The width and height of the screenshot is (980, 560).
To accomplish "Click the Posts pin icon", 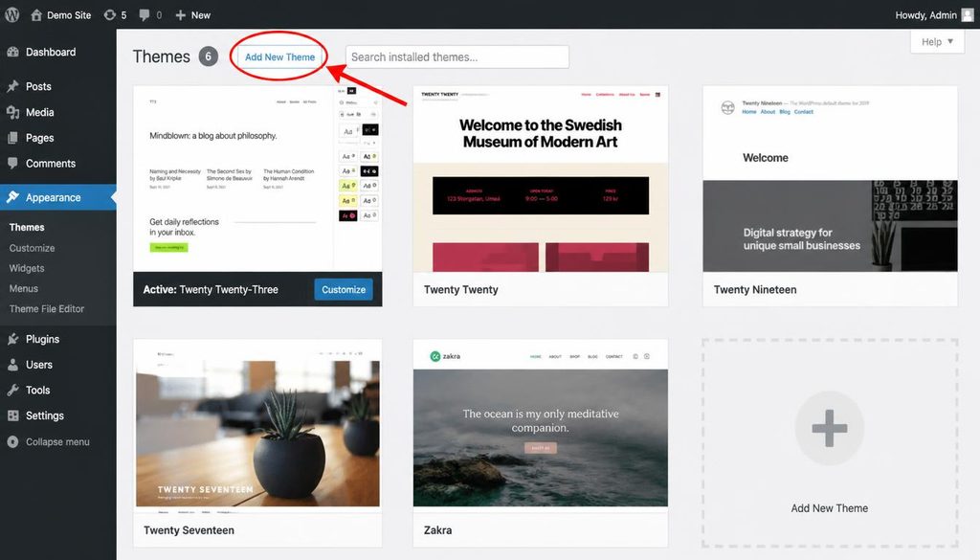I will [x=13, y=86].
